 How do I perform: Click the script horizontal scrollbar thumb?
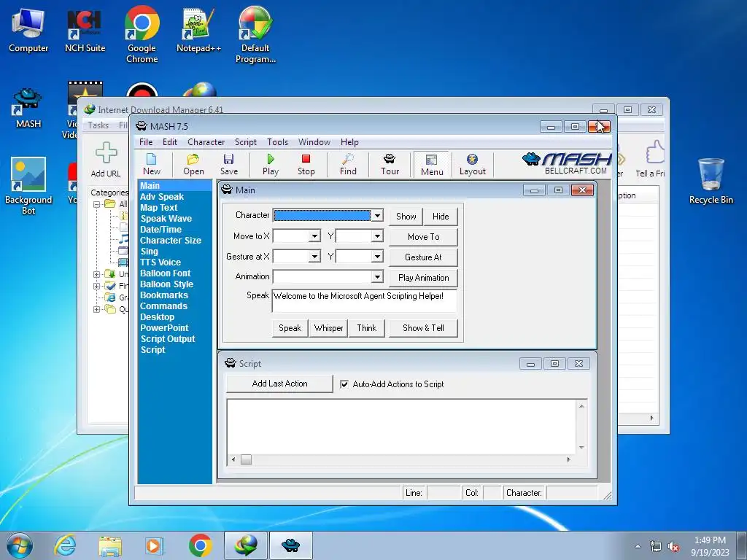click(x=246, y=459)
